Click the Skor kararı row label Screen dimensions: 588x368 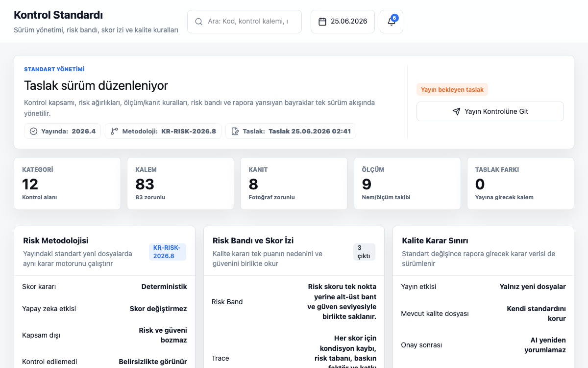click(x=39, y=287)
